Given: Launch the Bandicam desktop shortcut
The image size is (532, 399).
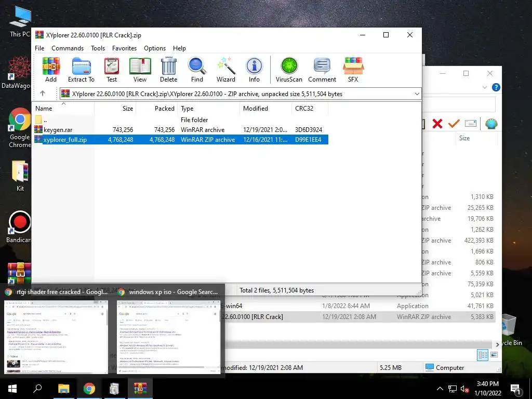Looking at the screenshot, I should [x=19, y=227].
